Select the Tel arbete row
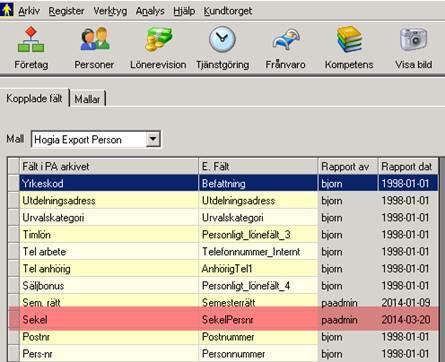The image size is (445, 362). pyautogui.click(x=222, y=252)
